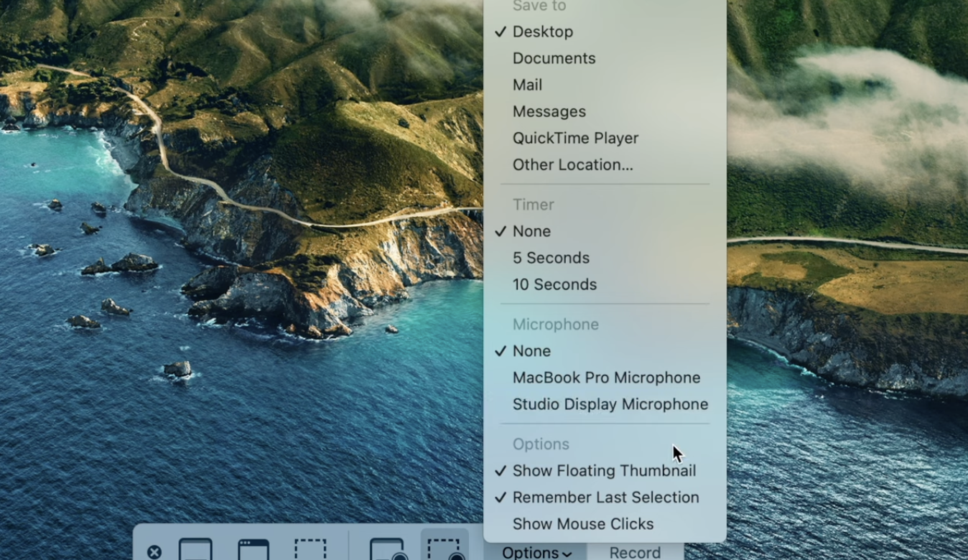Select Record Entire Screen icon

[388, 549]
